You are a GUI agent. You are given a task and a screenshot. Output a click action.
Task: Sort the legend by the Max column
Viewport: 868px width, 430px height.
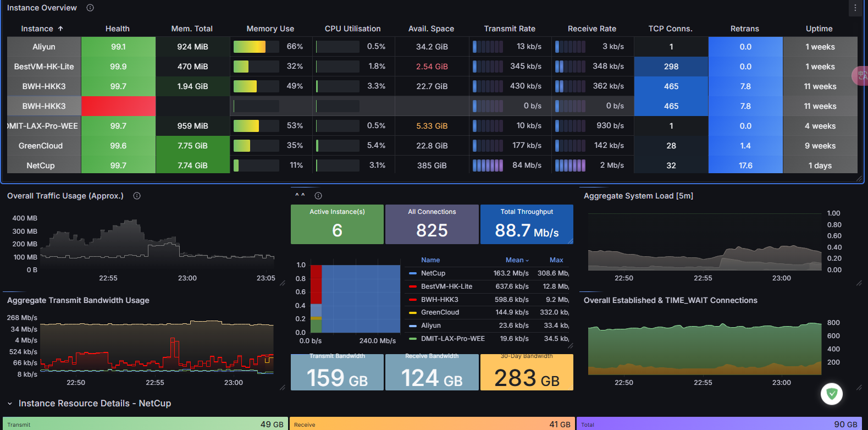(x=556, y=260)
